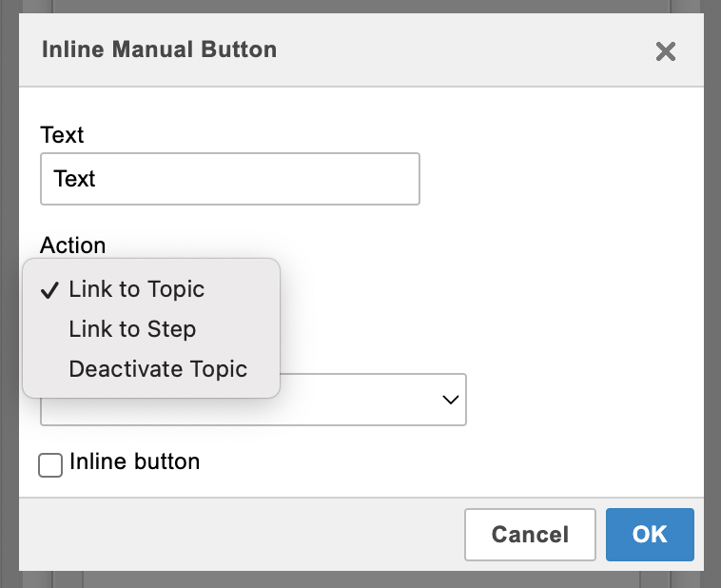Click the 'Action' label above the menu
The width and height of the screenshot is (721, 588).
click(x=72, y=245)
